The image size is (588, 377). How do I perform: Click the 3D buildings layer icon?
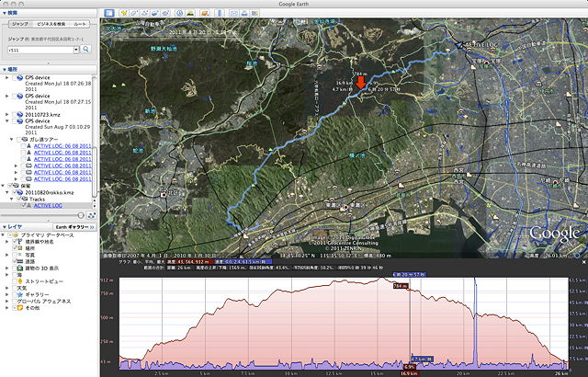[20, 268]
